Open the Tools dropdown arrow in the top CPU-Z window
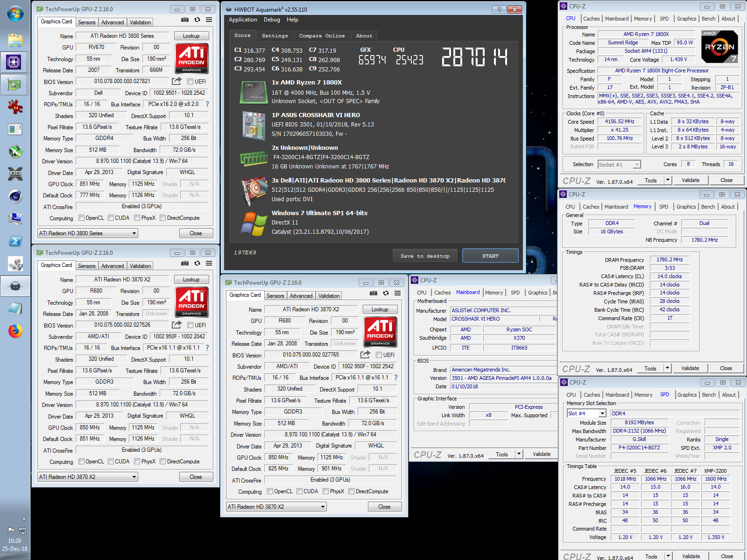747x560 pixels. (668, 180)
